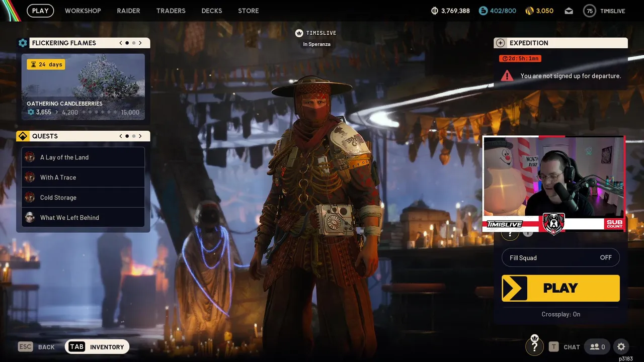
Task: Open the Workshop tab
Action: pos(83,11)
